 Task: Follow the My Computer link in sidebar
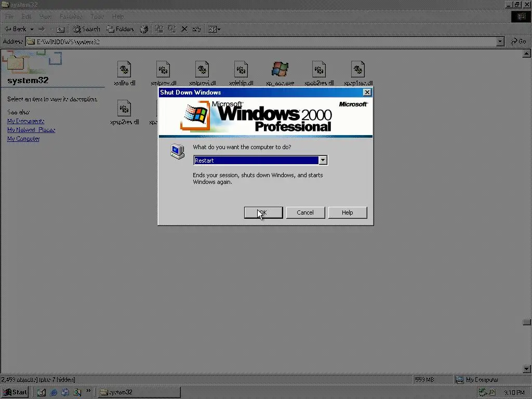pyautogui.click(x=23, y=139)
